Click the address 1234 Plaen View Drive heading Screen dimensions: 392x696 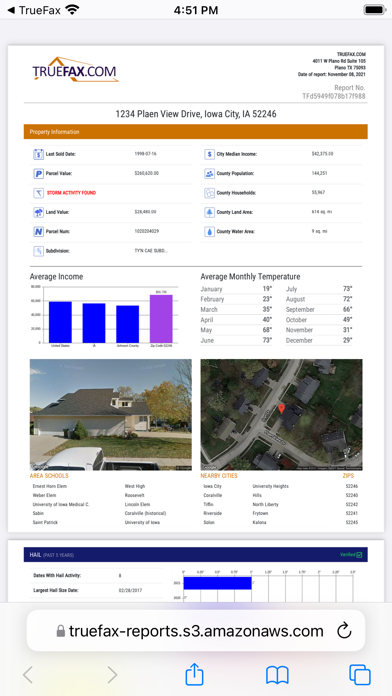pos(196,114)
